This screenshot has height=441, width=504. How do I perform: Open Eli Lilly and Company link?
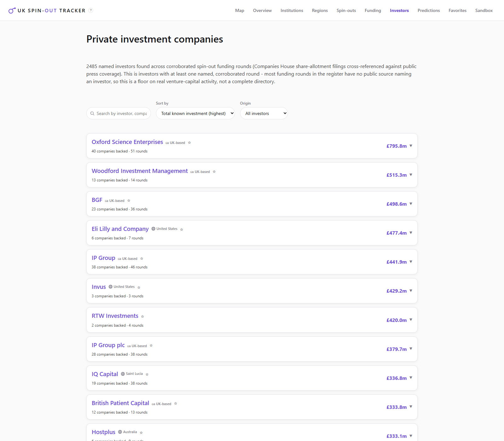(120, 229)
